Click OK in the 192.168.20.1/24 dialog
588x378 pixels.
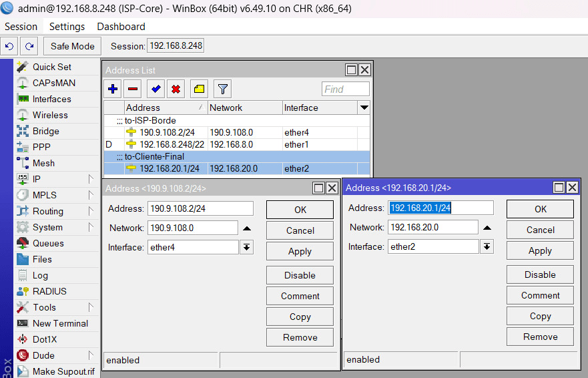coord(541,209)
